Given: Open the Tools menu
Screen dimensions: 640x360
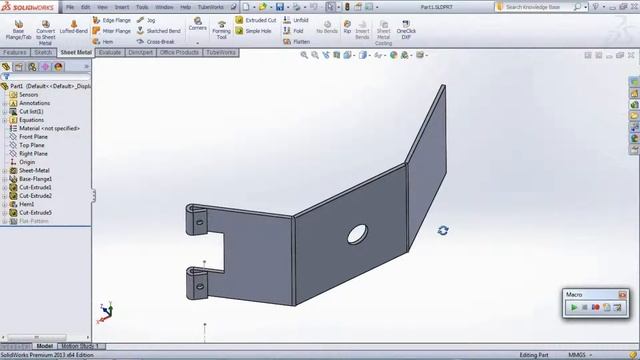Looking at the screenshot, I should pyautogui.click(x=142, y=7).
